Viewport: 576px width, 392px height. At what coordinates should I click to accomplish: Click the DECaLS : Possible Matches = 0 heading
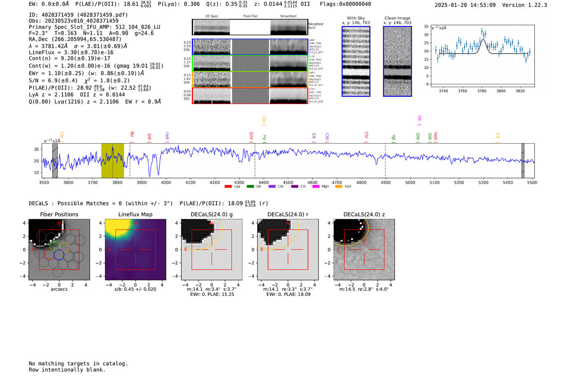(x=101, y=203)
